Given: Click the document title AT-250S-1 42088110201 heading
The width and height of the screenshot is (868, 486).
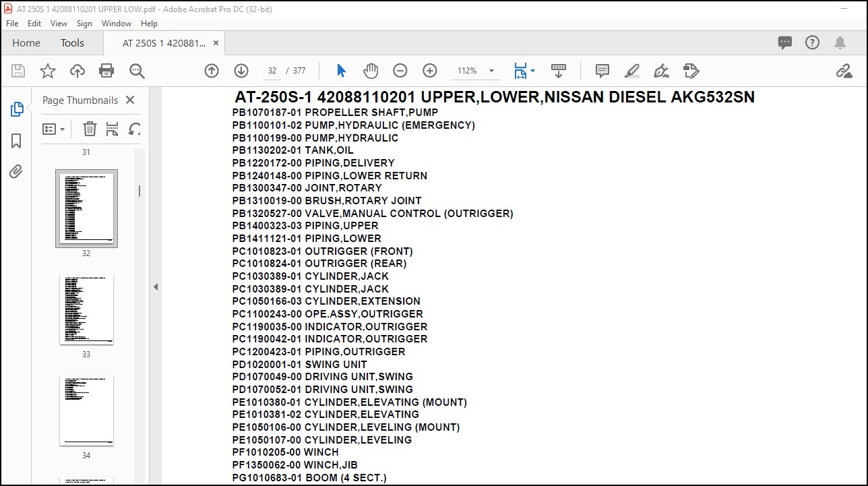Looking at the screenshot, I should (x=495, y=97).
